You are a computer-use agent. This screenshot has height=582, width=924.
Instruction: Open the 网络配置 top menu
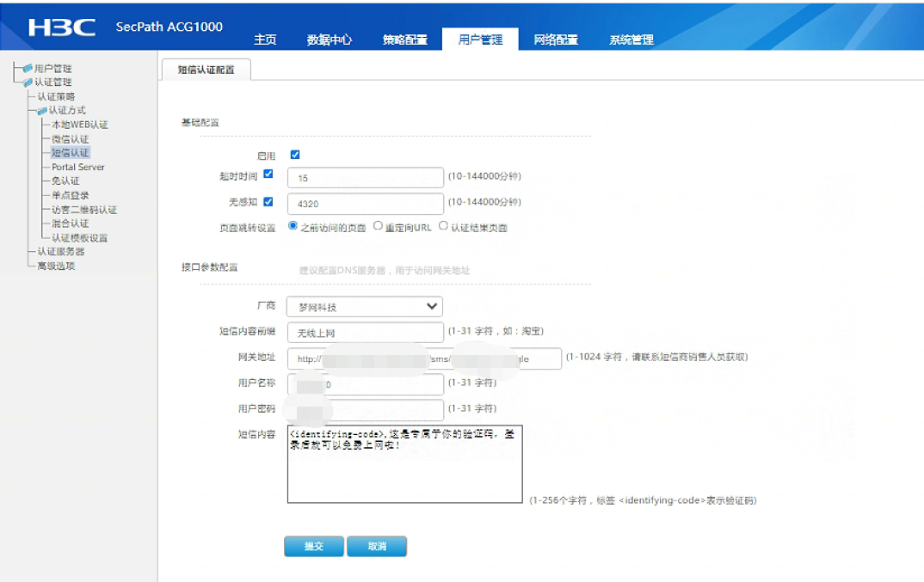click(x=556, y=40)
